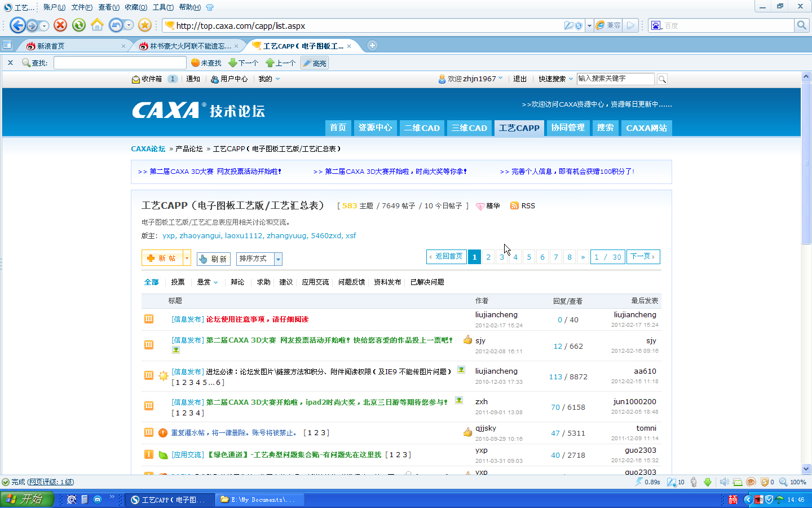Stop page loading with red X icon
This screenshot has width=812, height=508.
[x=60, y=25]
